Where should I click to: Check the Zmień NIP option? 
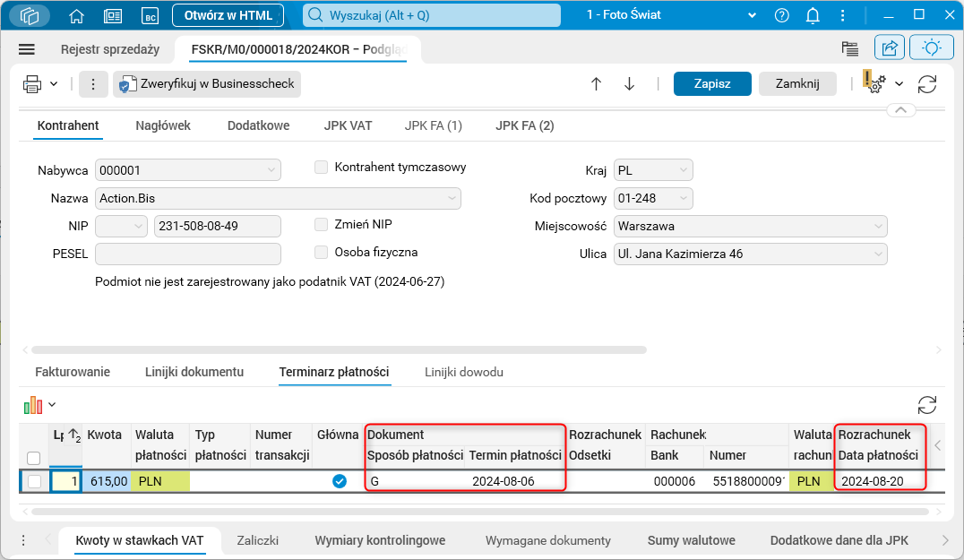click(x=321, y=224)
